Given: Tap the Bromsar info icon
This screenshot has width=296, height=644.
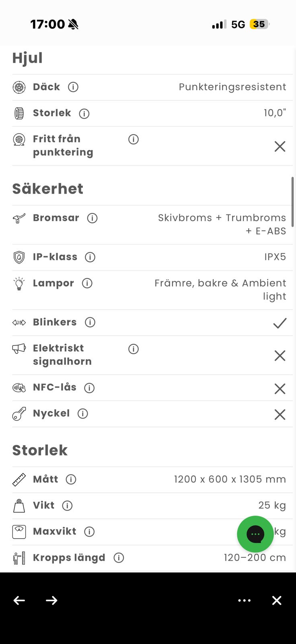Looking at the screenshot, I should (92, 218).
